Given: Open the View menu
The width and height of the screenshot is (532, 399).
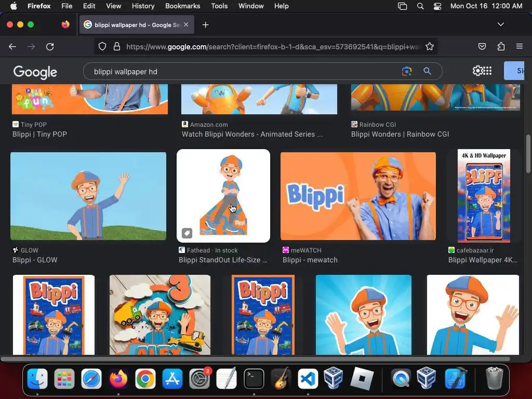Looking at the screenshot, I should (x=113, y=6).
